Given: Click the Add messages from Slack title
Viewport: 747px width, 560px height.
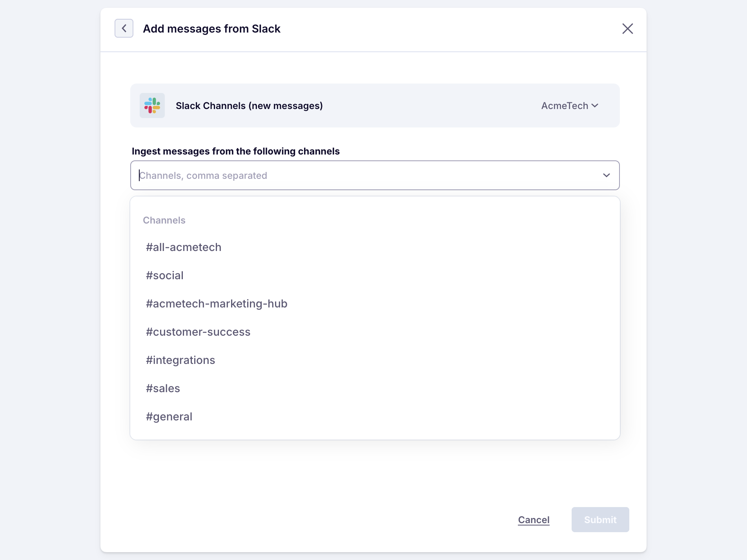Looking at the screenshot, I should point(211,29).
